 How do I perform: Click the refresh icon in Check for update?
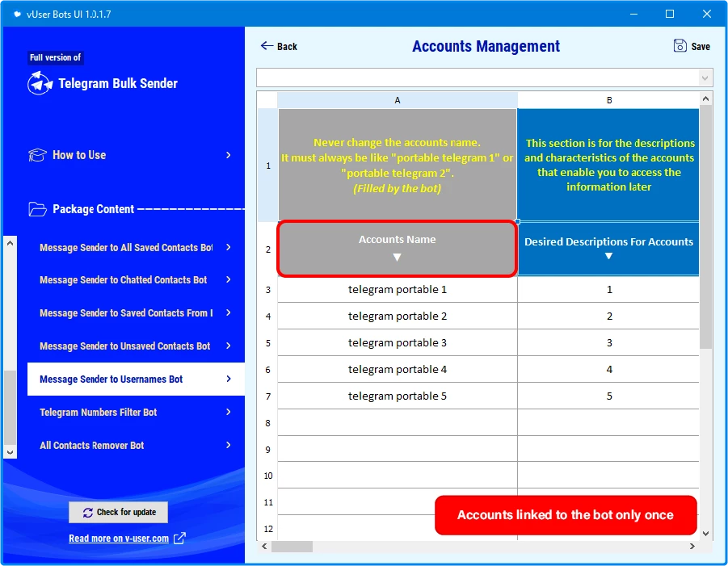tap(88, 512)
